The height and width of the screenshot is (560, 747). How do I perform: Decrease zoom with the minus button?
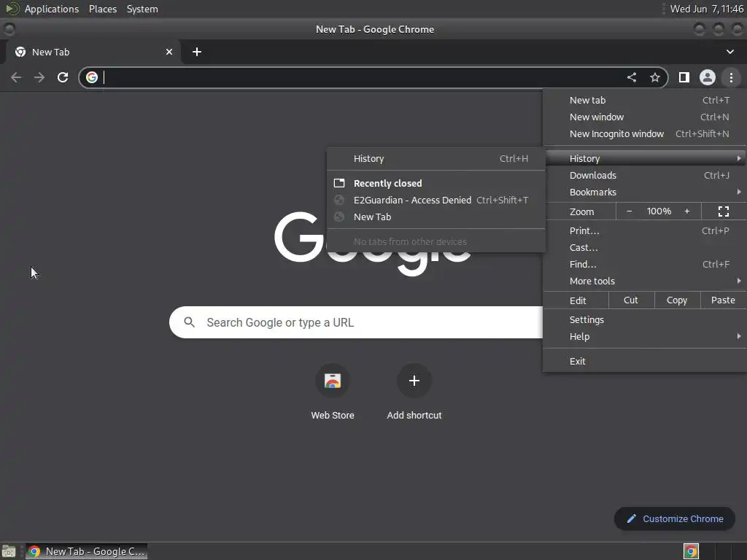tap(629, 211)
